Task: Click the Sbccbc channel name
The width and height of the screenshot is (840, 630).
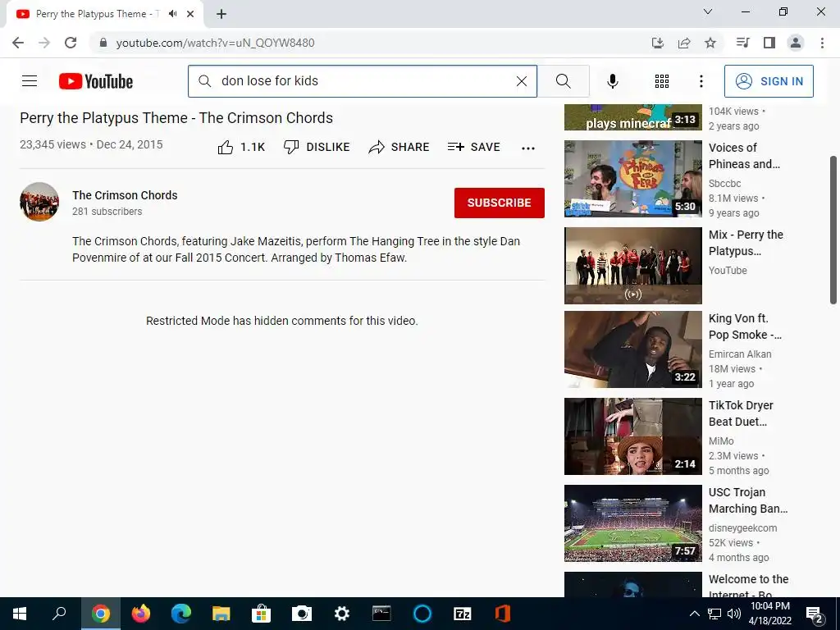Action: pyautogui.click(x=725, y=183)
